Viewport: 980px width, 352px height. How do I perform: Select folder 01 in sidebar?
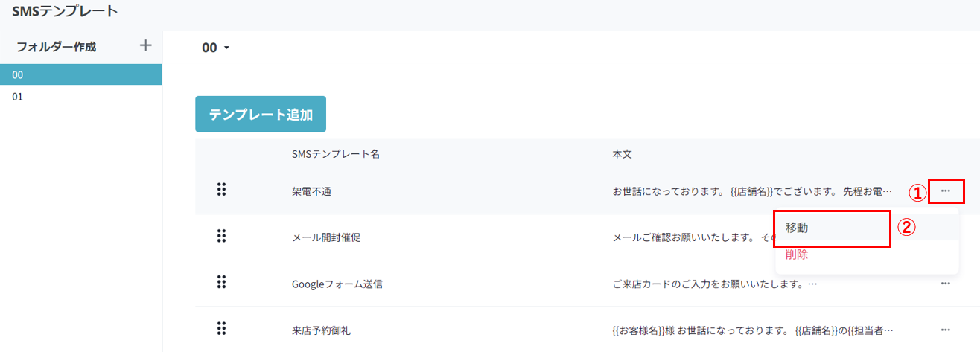[81, 96]
